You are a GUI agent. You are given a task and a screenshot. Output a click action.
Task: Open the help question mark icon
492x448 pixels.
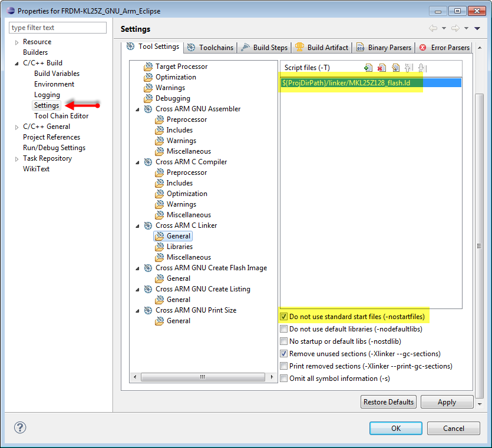19,428
